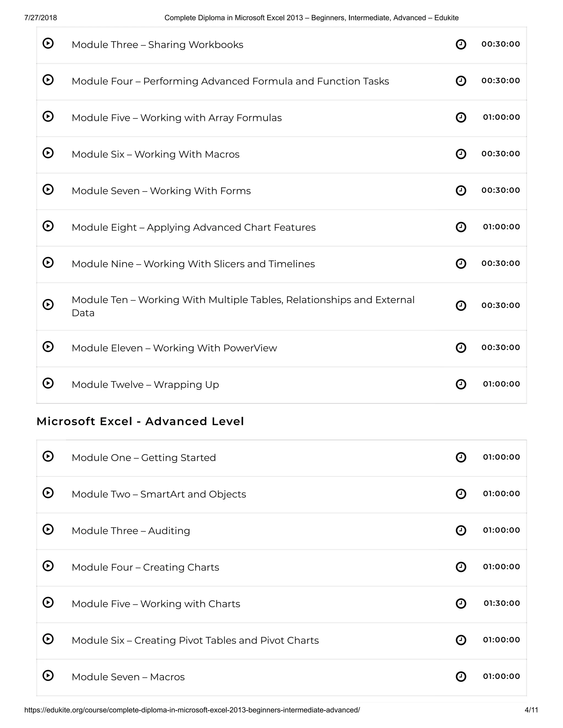The height and width of the screenshot is (728, 563).
Task: Open Module Four Performing Advanced Formula lesson
Action: pos(230,81)
